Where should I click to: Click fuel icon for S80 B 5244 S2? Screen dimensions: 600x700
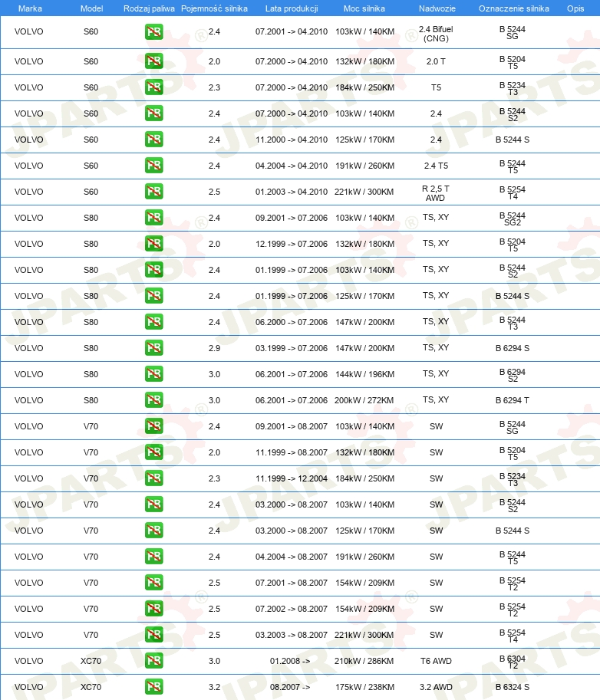coord(153,270)
